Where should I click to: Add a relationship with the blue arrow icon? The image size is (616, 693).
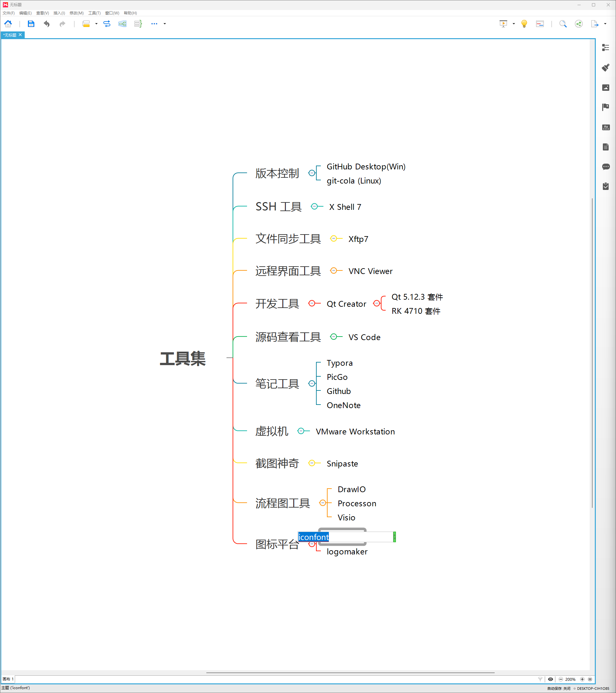coord(107,24)
